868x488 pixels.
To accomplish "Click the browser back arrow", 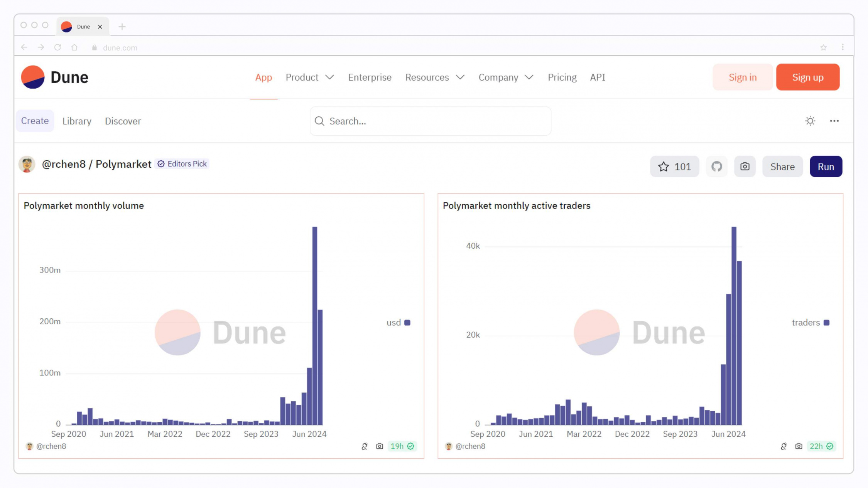I will tap(24, 47).
